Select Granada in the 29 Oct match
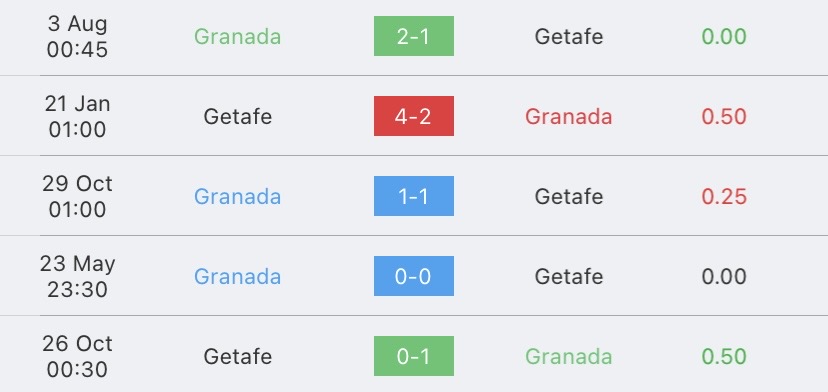 (x=237, y=197)
